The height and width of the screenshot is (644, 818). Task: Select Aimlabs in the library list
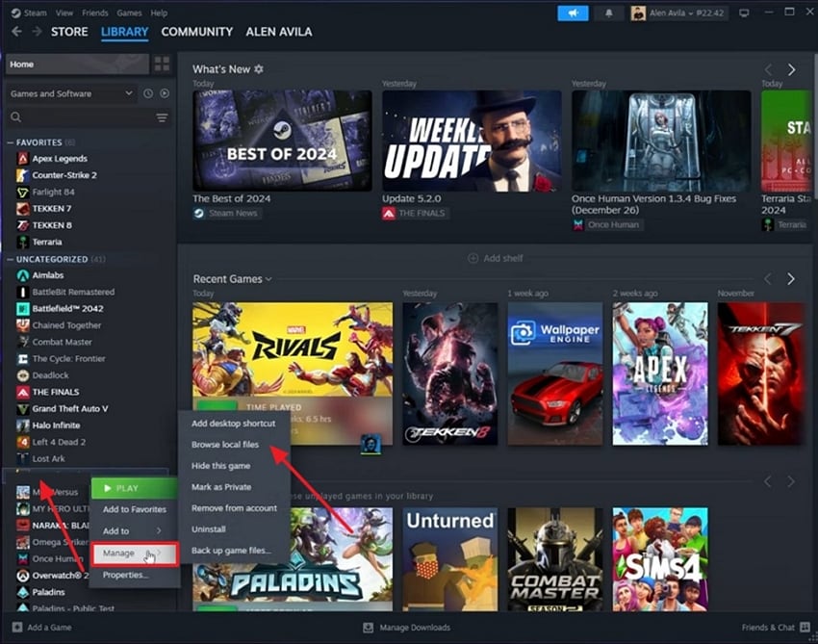47,275
